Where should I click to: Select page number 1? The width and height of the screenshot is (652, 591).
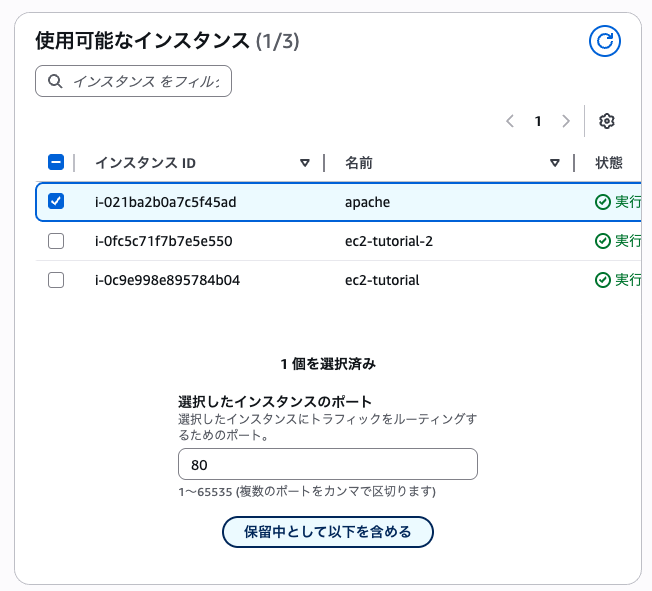click(x=538, y=121)
